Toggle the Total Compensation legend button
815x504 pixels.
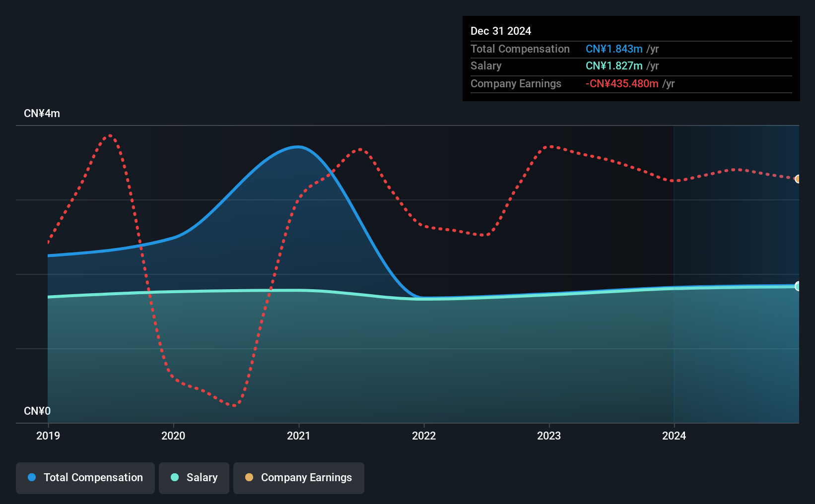pos(85,478)
